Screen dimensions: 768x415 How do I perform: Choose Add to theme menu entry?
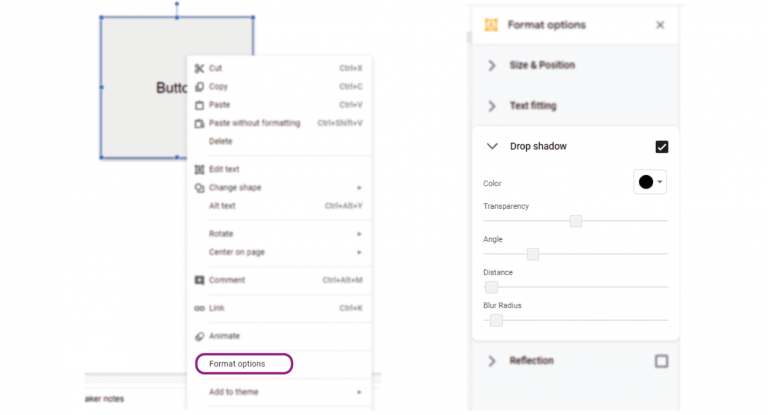(234, 392)
